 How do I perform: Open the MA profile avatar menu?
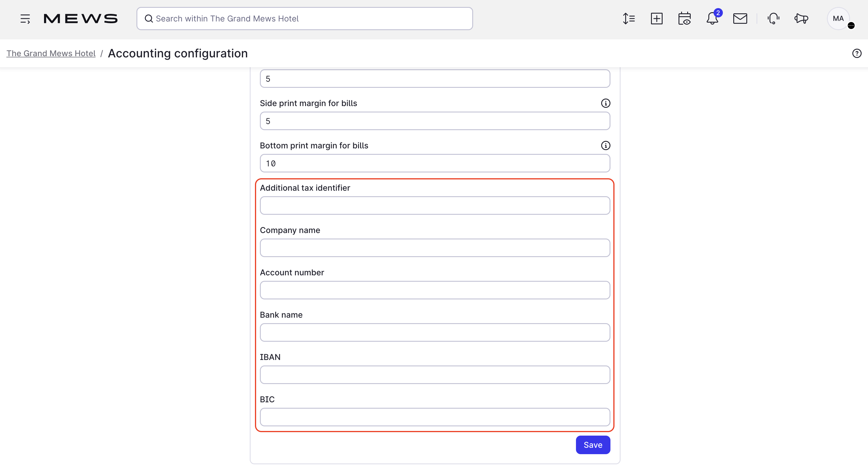[838, 19]
